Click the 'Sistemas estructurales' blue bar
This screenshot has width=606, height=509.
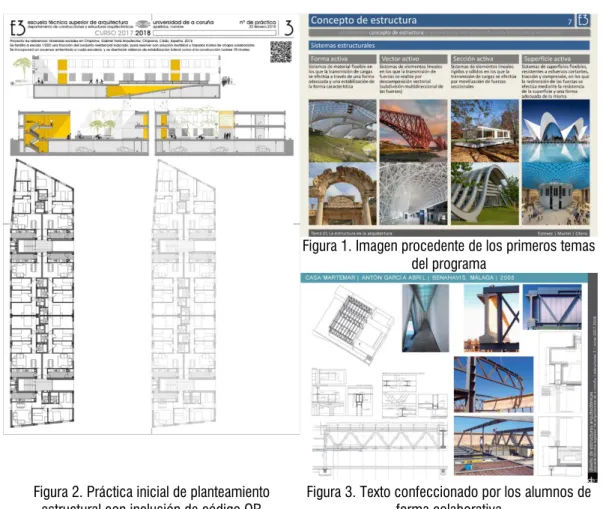click(x=449, y=45)
